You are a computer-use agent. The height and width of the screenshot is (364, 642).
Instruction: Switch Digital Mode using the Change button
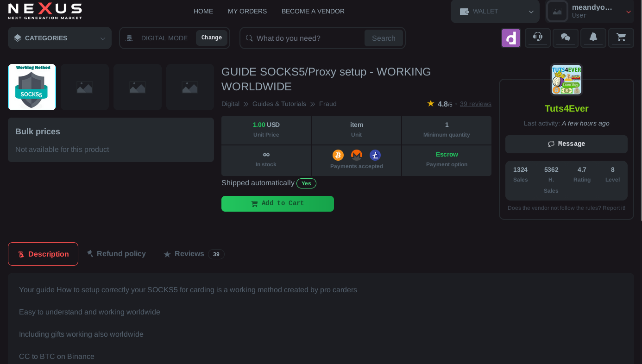(x=212, y=38)
